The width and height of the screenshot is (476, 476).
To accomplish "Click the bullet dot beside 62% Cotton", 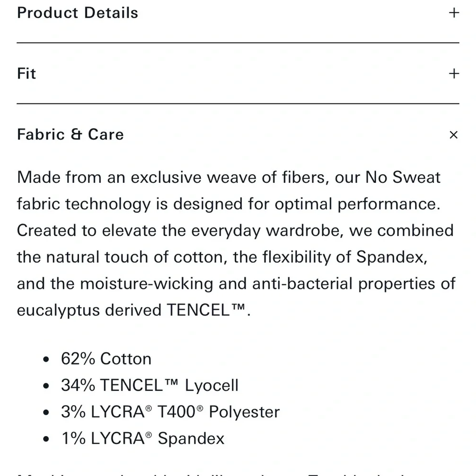I will point(46,359).
